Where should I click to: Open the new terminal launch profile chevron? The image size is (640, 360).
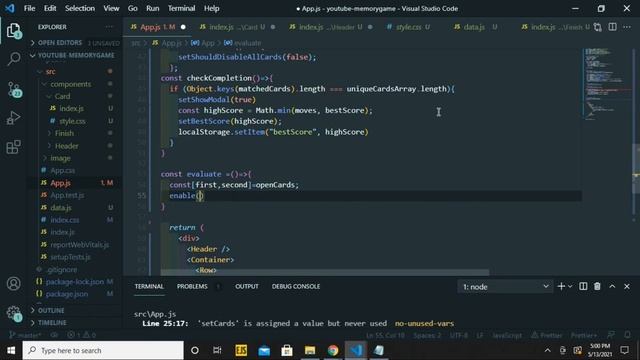click(570, 287)
